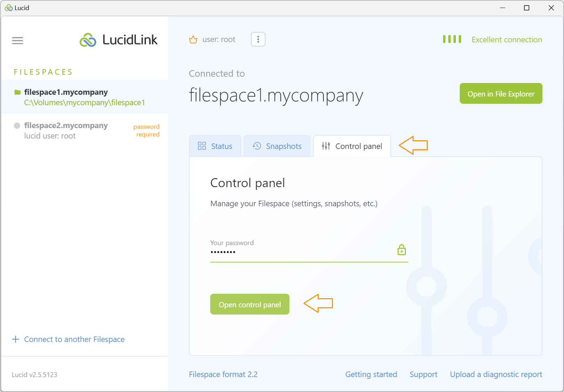Click the LucidLink logo

point(118,40)
